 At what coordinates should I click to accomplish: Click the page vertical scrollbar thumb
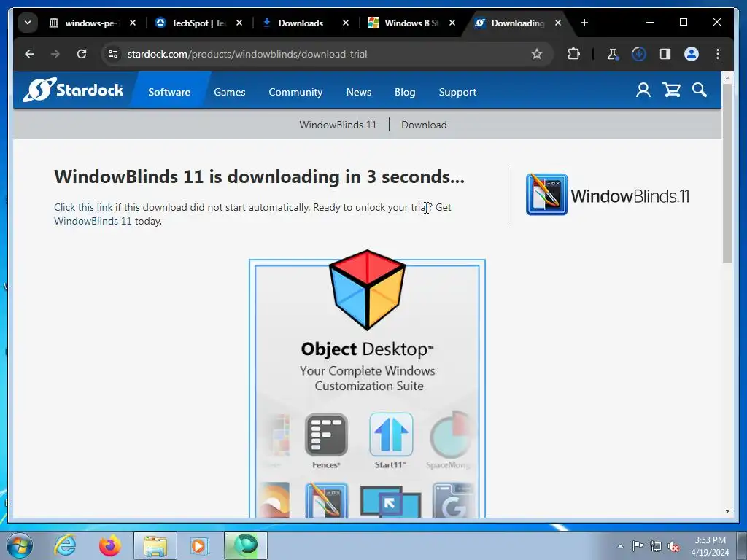point(727,174)
